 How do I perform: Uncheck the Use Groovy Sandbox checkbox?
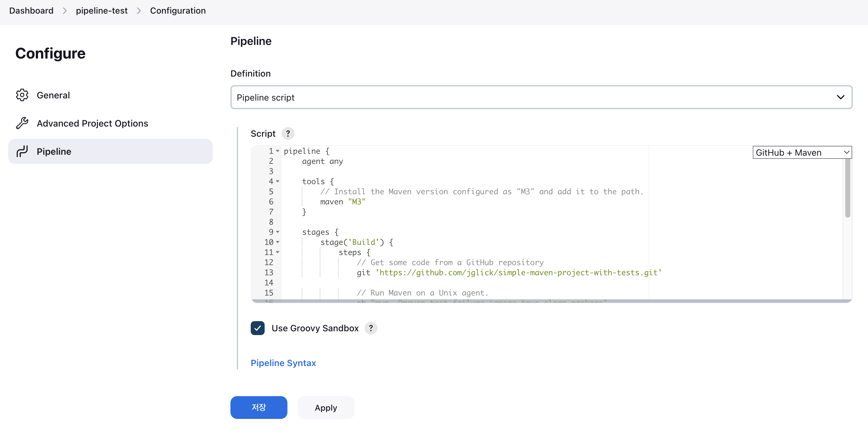257,328
